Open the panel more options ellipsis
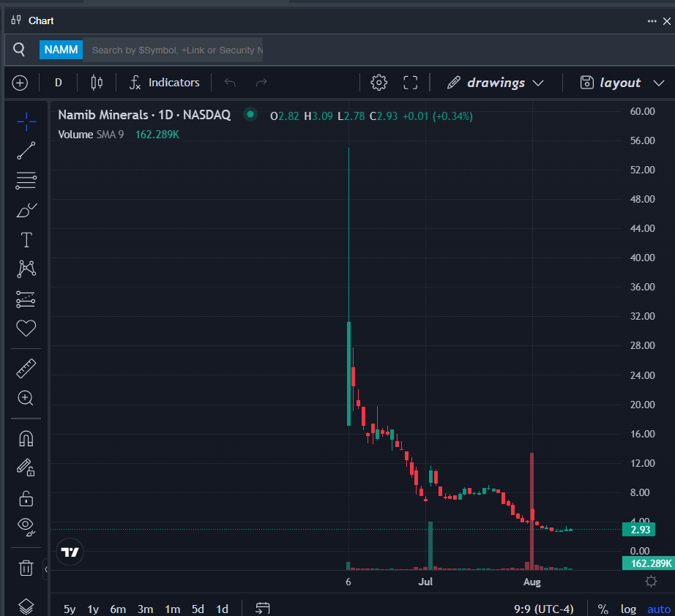The image size is (675, 616). click(652, 21)
